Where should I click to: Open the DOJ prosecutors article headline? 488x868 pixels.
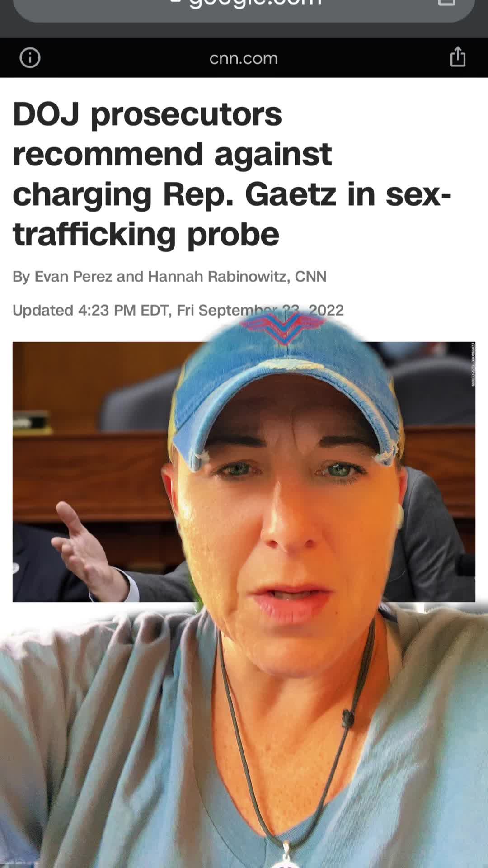[232, 174]
